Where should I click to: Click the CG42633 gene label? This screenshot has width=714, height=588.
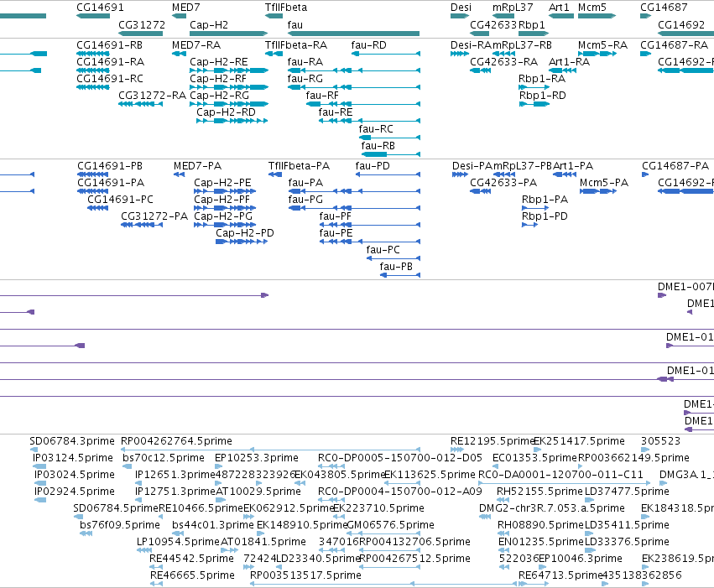tap(493, 24)
